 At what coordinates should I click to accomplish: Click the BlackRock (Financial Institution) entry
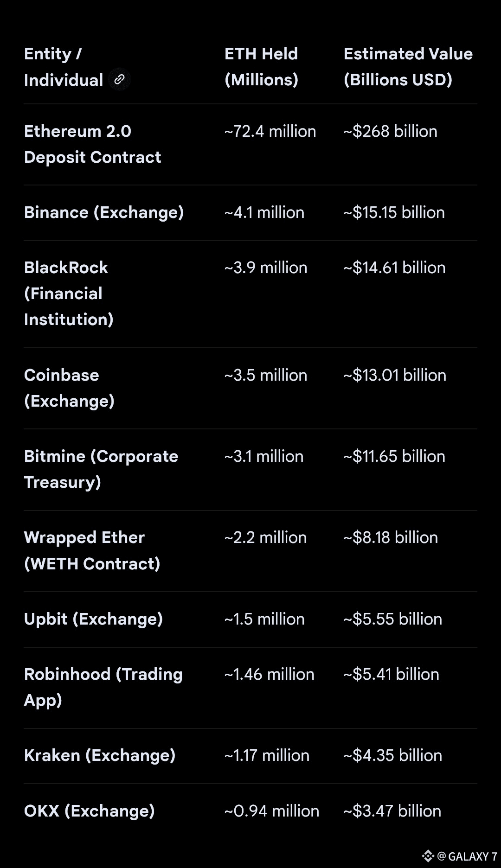[x=69, y=294]
